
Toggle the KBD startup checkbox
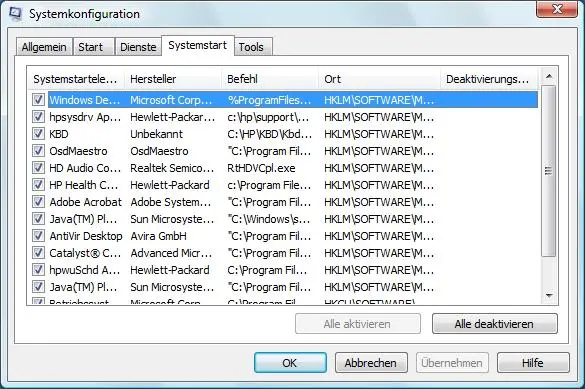click(x=38, y=134)
